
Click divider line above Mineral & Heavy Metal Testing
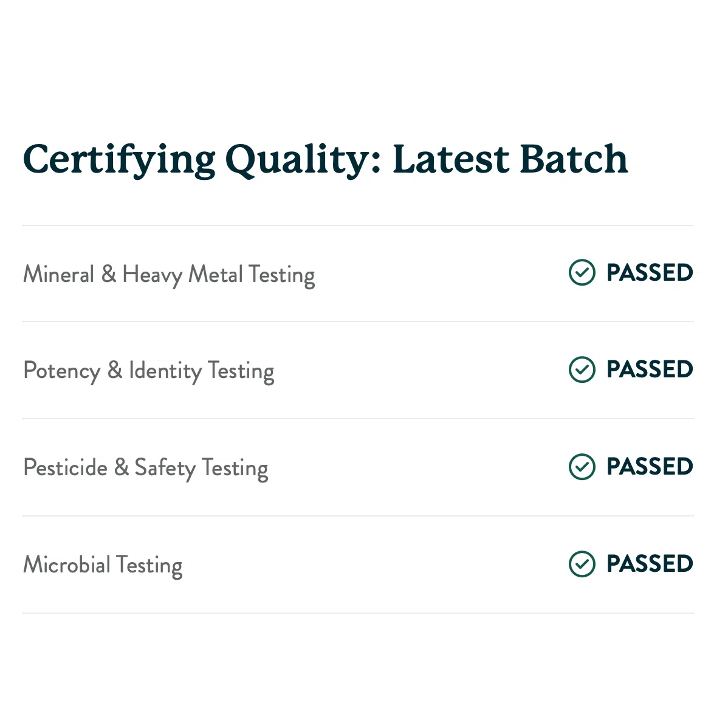[x=359, y=225]
